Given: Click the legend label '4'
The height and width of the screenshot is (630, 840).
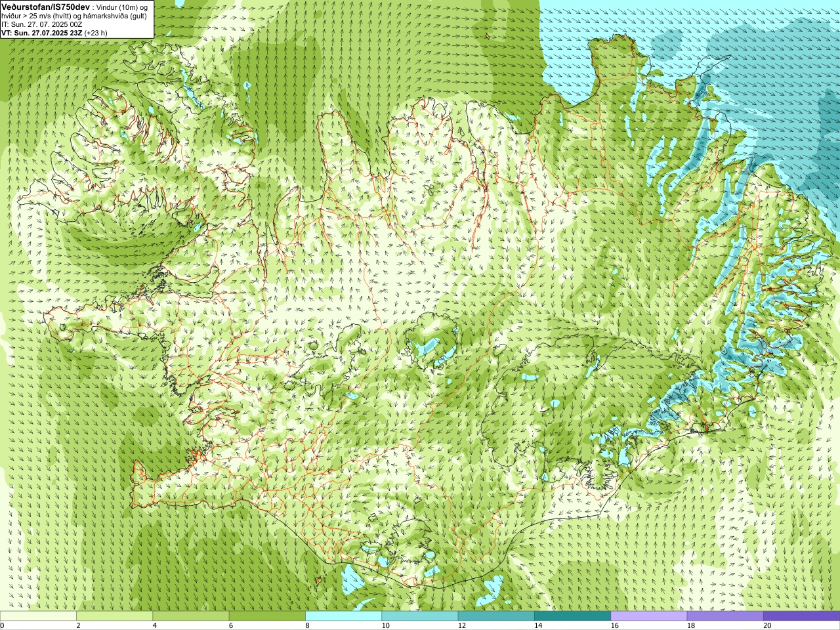Looking at the screenshot, I should (x=155, y=625).
